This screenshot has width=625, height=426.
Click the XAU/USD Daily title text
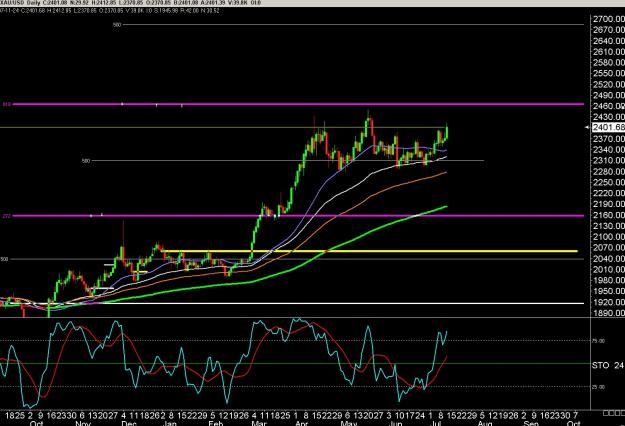pos(18,3)
